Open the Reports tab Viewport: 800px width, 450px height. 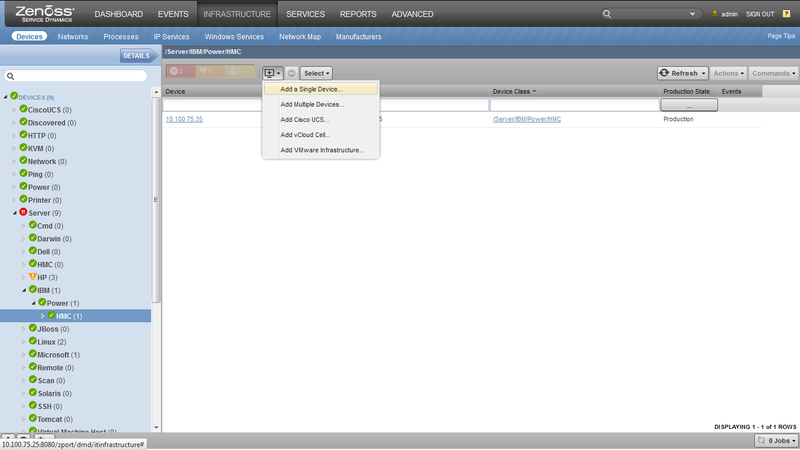tap(358, 14)
